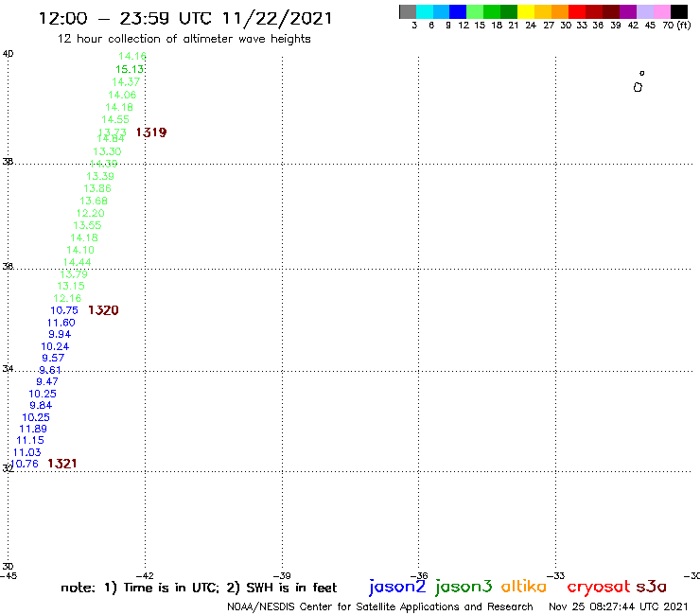
Task: Click the lavender swatch in the color bar
Action: 645,11
